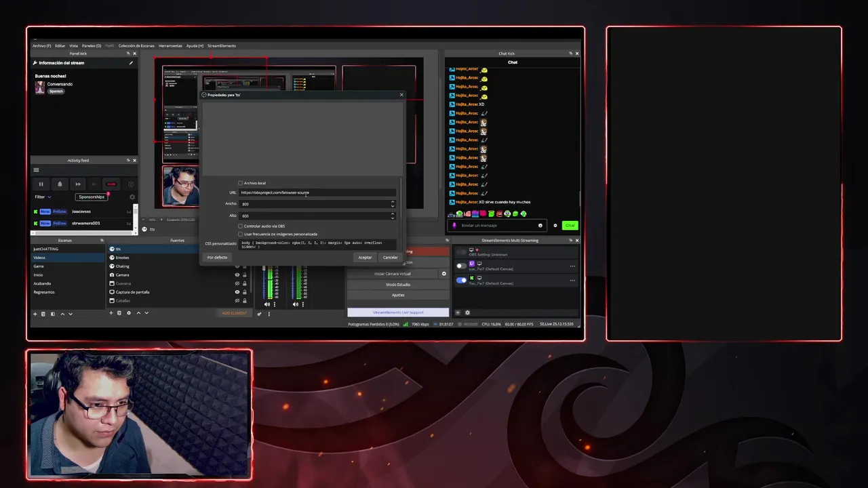Click Iniciar Cámara Virtual button
The width and height of the screenshot is (868, 488).
(393, 274)
